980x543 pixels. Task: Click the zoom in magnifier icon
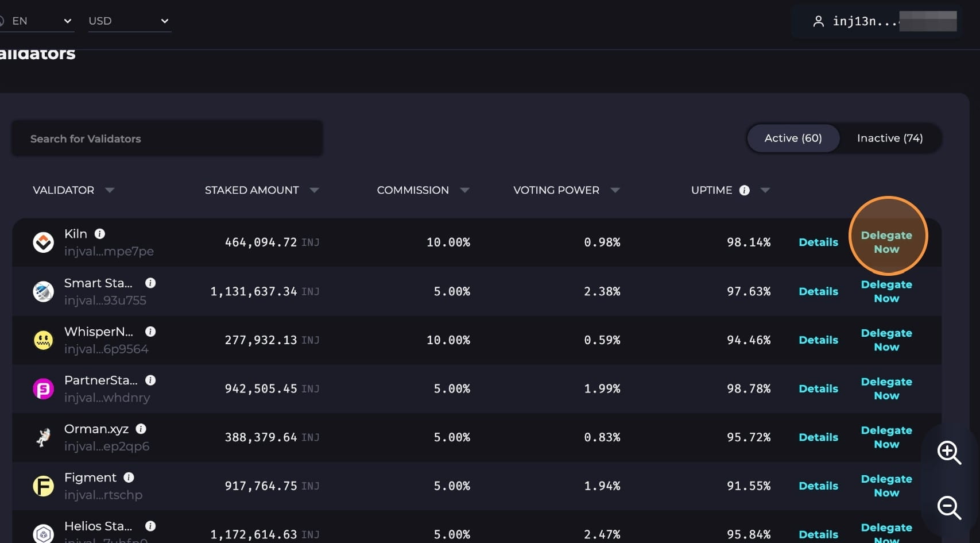point(948,452)
